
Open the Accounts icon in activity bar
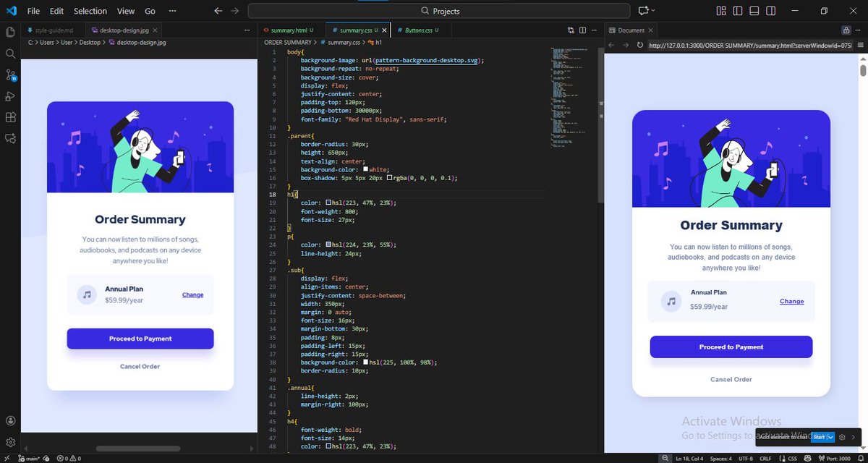click(10, 421)
